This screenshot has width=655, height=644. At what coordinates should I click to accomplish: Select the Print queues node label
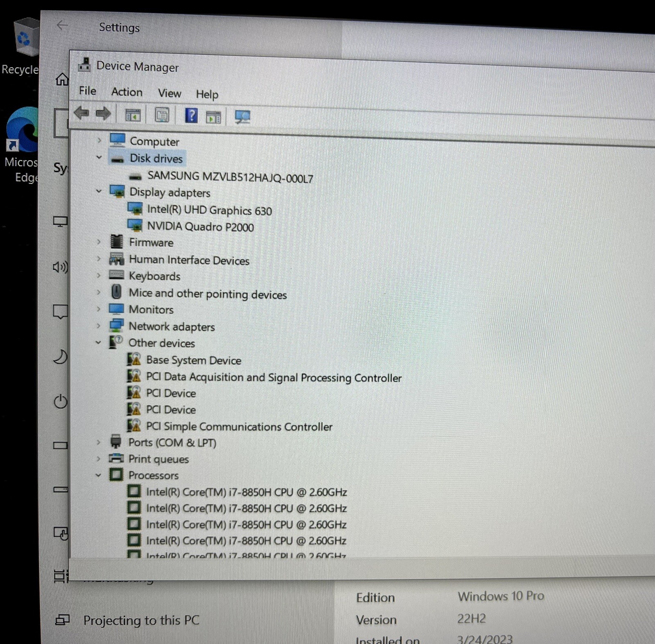pyautogui.click(x=158, y=459)
